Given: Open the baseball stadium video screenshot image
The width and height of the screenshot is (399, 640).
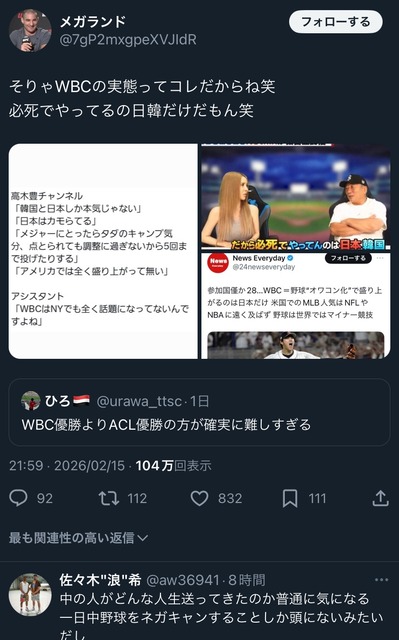Looking at the screenshot, I should pyautogui.click(x=295, y=197).
